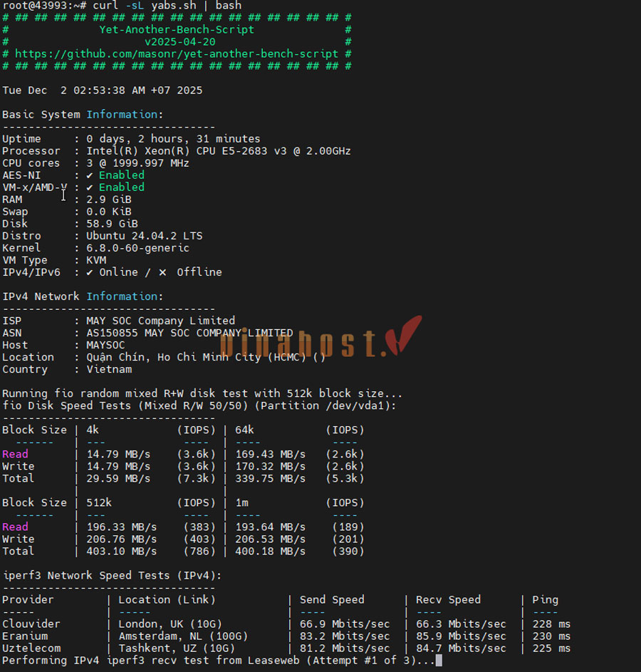The image size is (641, 672).
Task: Click the checkmark beside AES-NI Enabled
Action: (90, 175)
